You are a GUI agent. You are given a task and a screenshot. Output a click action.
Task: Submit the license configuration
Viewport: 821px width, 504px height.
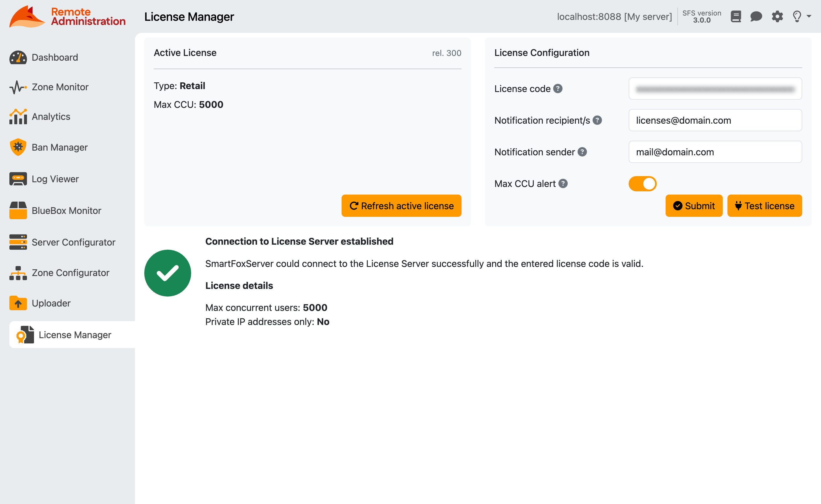click(x=694, y=206)
